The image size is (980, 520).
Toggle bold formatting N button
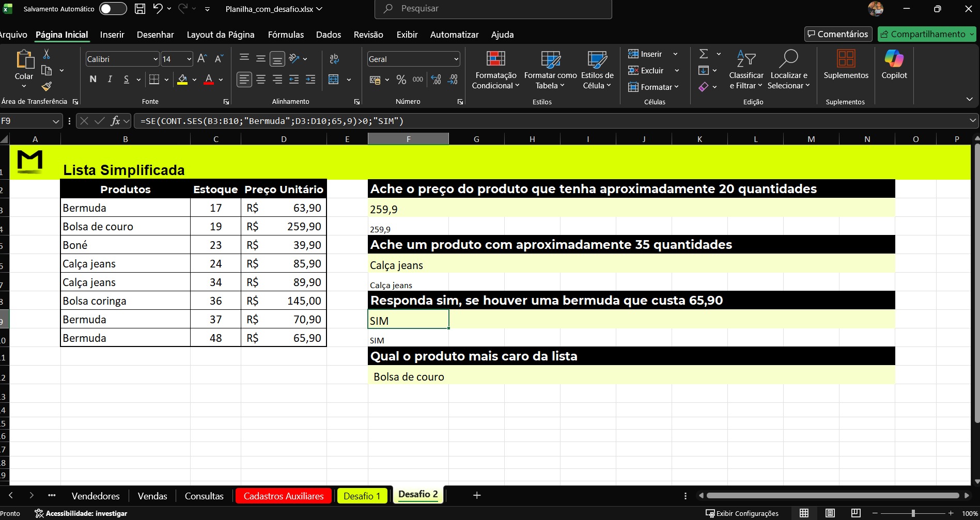coord(93,79)
